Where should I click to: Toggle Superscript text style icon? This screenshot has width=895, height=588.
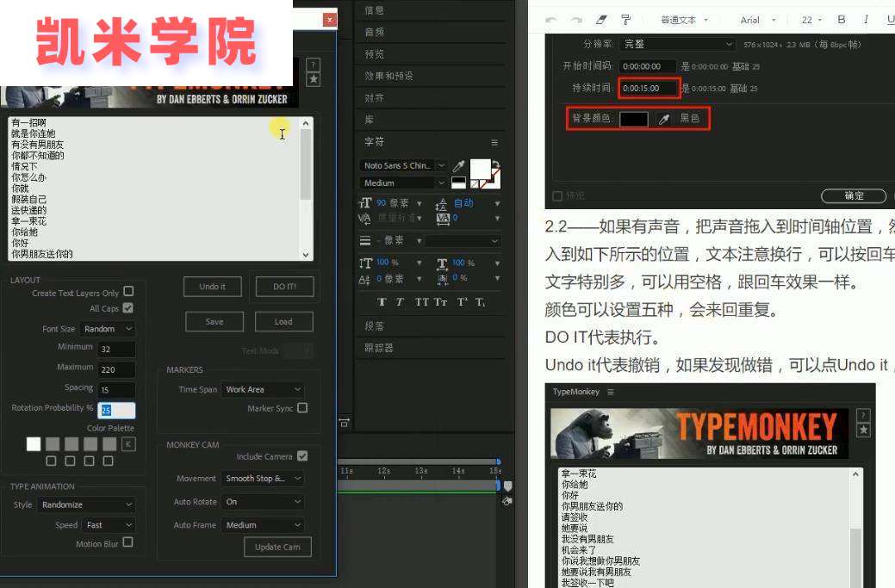(462, 301)
